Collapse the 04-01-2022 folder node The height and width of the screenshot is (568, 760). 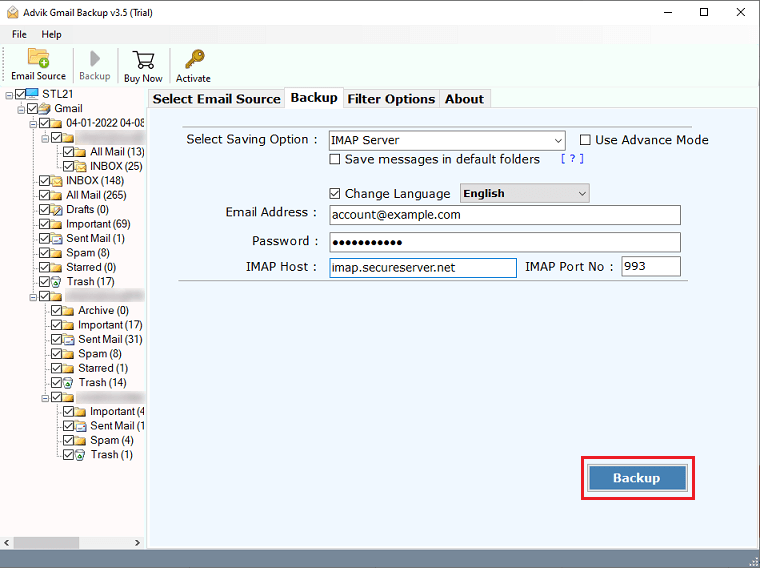(33, 124)
